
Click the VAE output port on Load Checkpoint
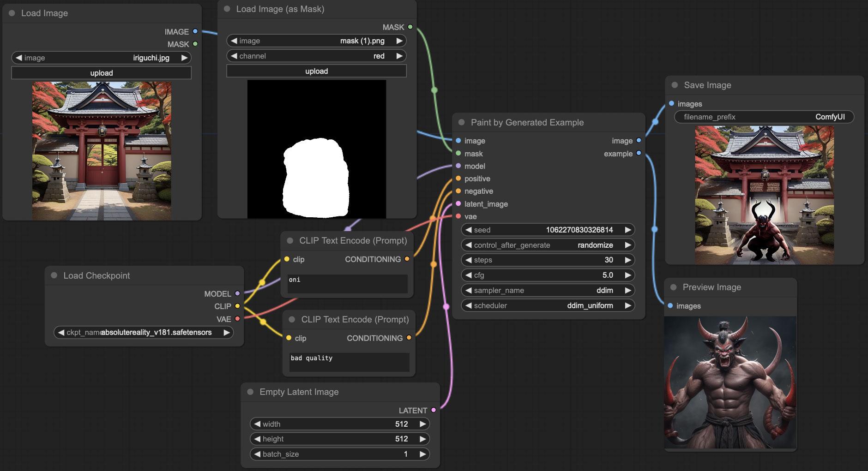(237, 319)
